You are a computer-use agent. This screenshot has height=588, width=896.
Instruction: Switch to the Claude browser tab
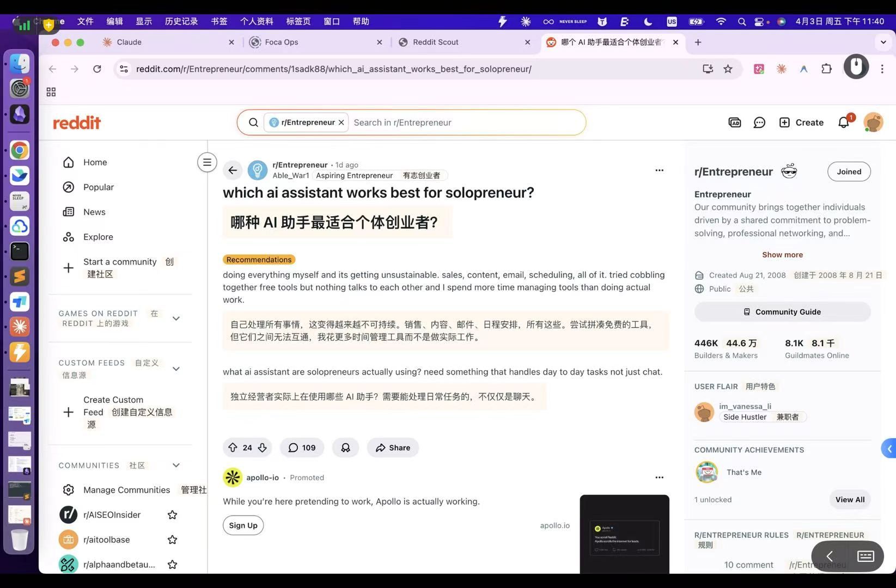pyautogui.click(x=169, y=42)
